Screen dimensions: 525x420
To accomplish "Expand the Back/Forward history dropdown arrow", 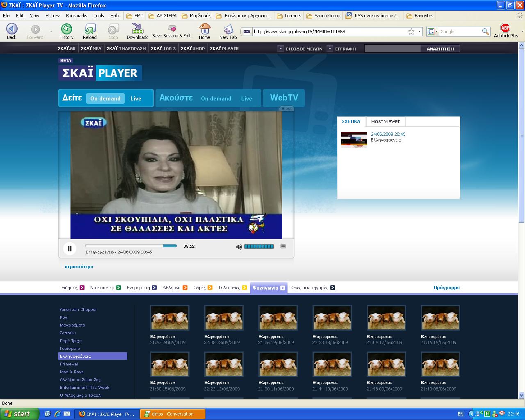I will click(51, 32).
